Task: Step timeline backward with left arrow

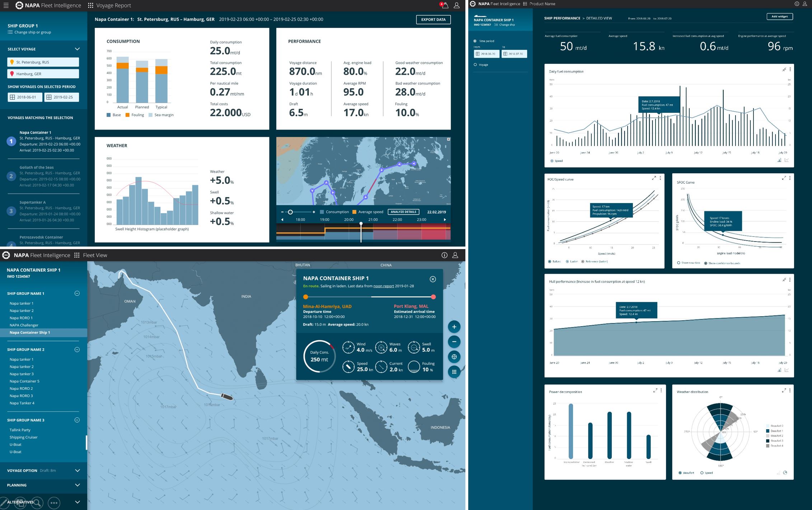Action: pyautogui.click(x=282, y=220)
